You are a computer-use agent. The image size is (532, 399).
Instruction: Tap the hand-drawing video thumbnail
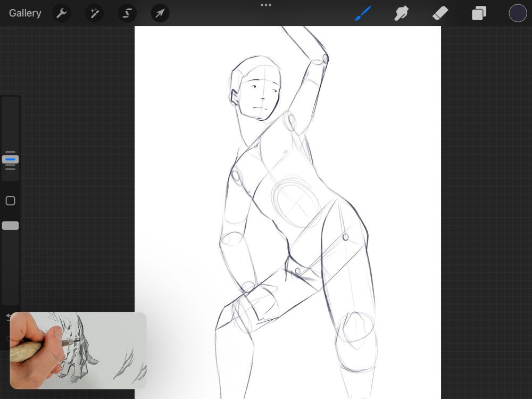[x=78, y=350]
